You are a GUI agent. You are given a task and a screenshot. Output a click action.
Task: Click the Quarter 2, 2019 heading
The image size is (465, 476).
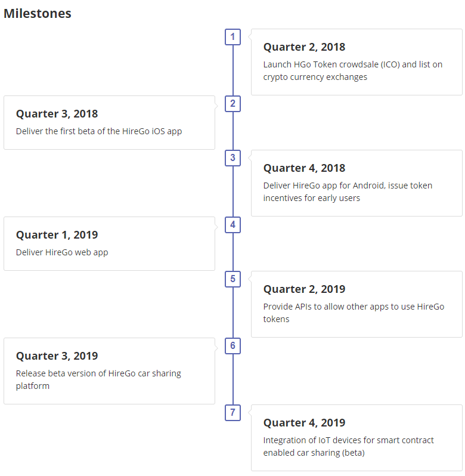click(304, 289)
